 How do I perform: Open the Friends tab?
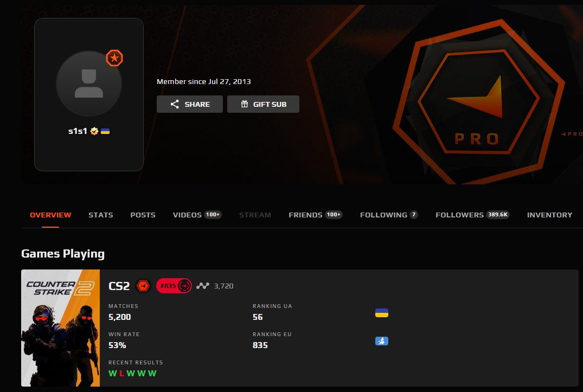315,215
